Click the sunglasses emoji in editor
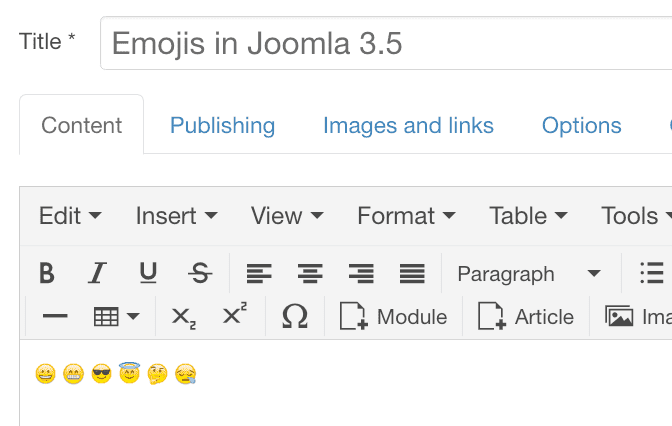This screenshot has height=426, width=672. [x=102, y=374]
